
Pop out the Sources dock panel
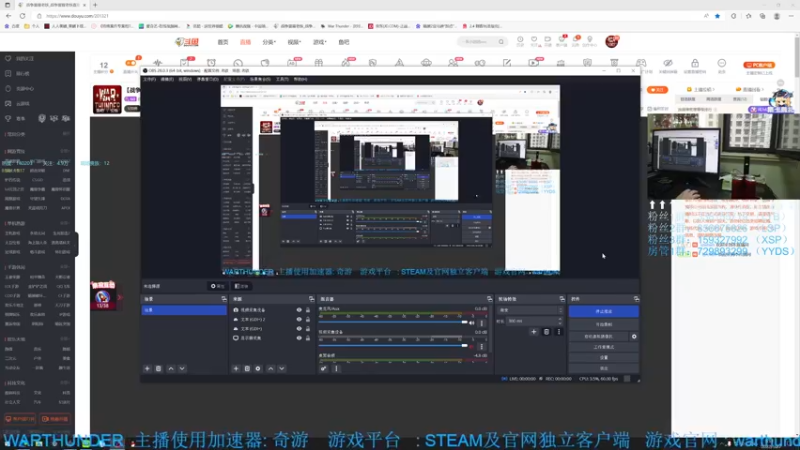coord(311,299)
